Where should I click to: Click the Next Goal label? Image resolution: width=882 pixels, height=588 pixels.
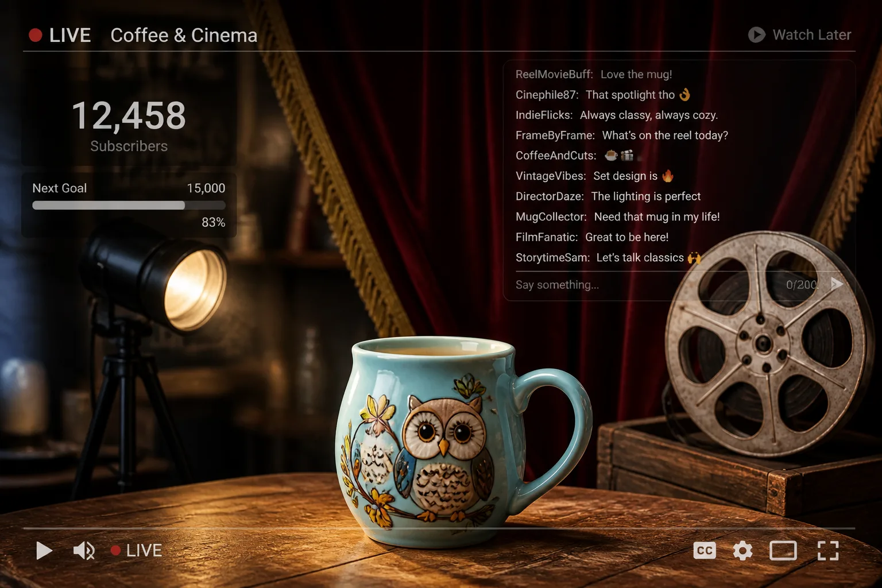pos(60,188)
